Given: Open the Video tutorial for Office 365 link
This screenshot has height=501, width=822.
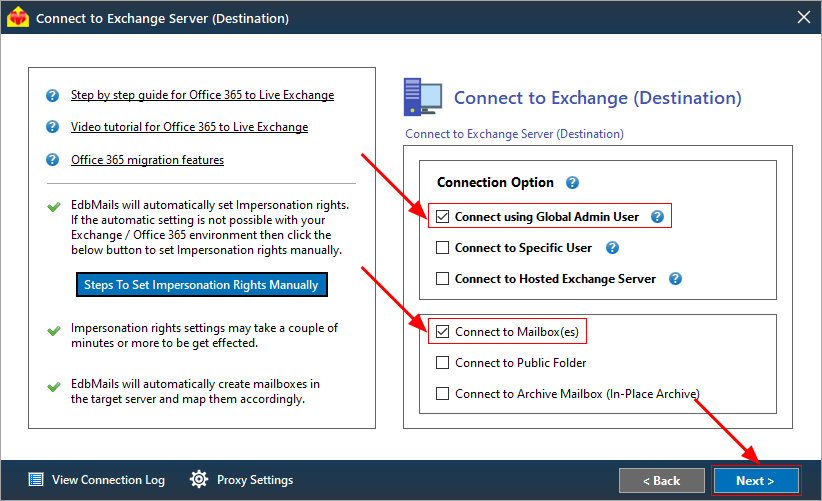Looking at the screenshot, I should (189, 128).
